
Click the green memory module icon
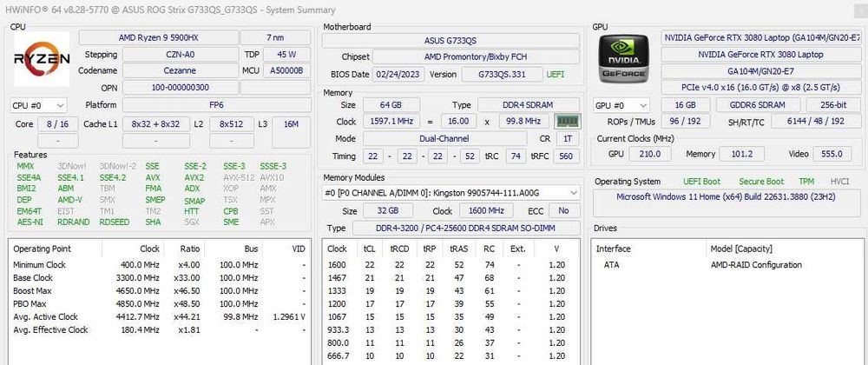click(x=566, y=122)
